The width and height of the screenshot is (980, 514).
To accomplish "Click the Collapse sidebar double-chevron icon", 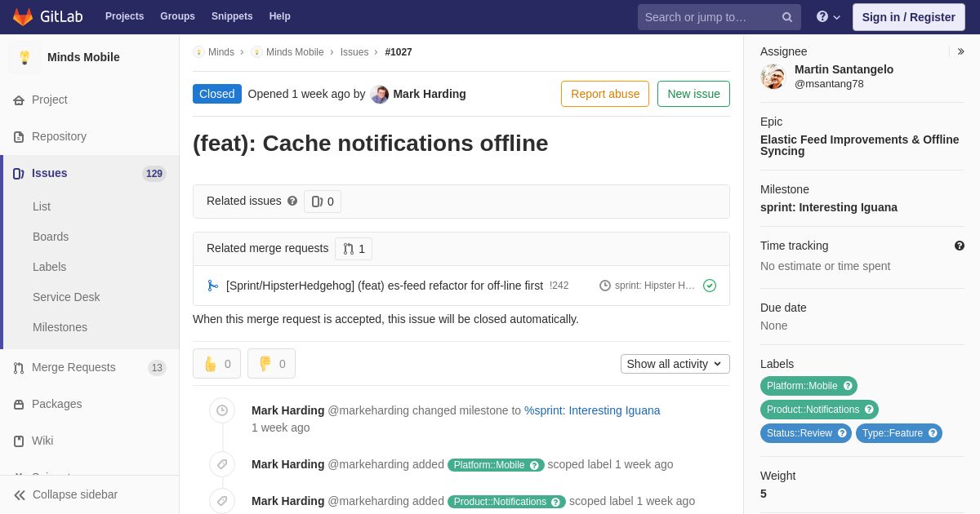I will coord(20,495).
